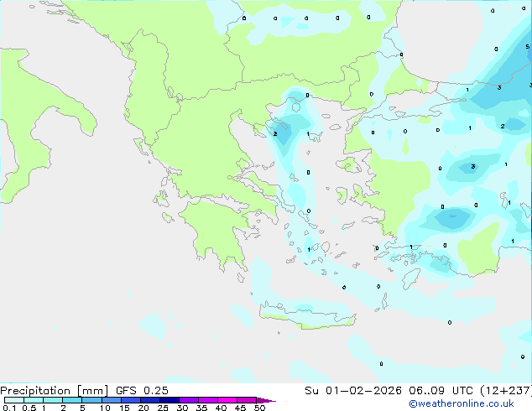Select the 40 mm magenta legend swatch

point(227,400)
